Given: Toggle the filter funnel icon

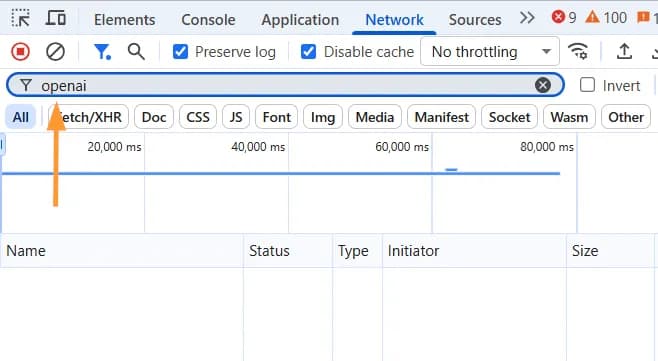Looking at the screenshot, I should pos(102,52).
